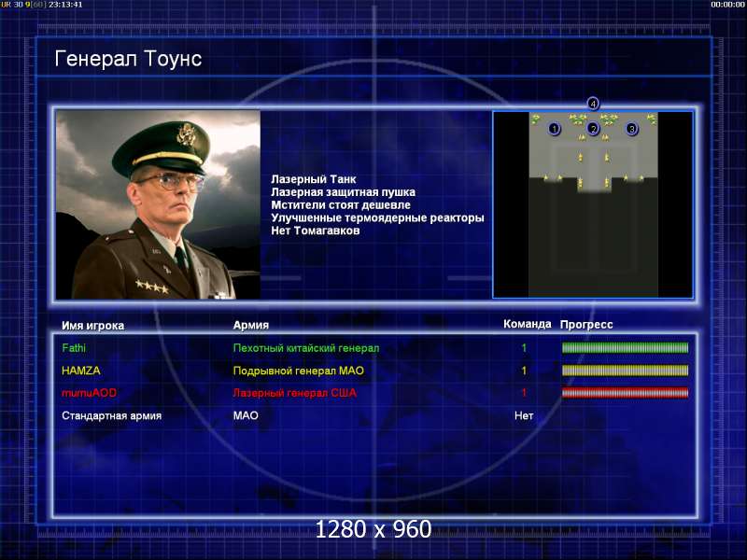
Task: Select start position marker 4 above minimap
Action: point(593,104)
